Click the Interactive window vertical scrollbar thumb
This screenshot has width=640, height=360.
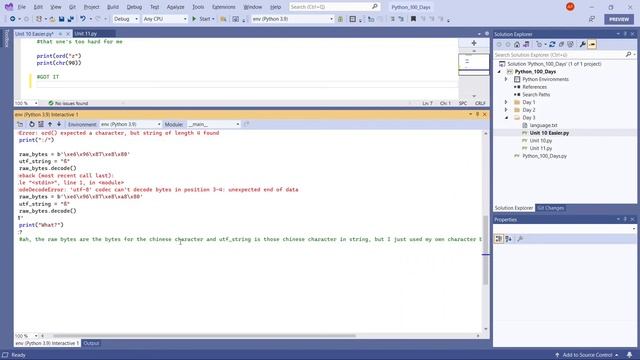(x=485, y=249)
